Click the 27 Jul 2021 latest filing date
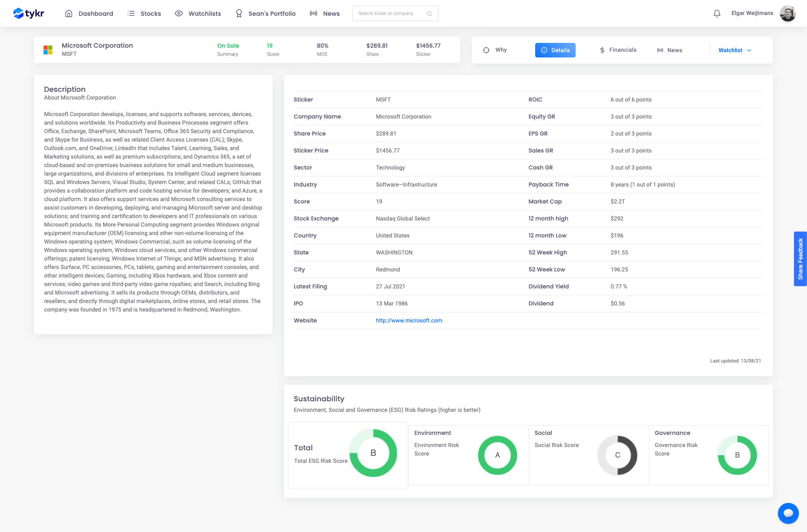The height and width of the screenshot is (532, 807). tap(390, 286)
